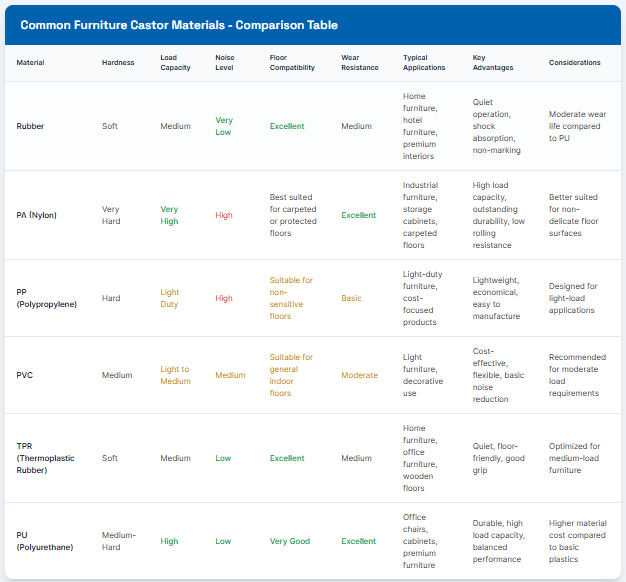
Task: Select the "Floor Compatibility" column header
Action: coord(292,63)
